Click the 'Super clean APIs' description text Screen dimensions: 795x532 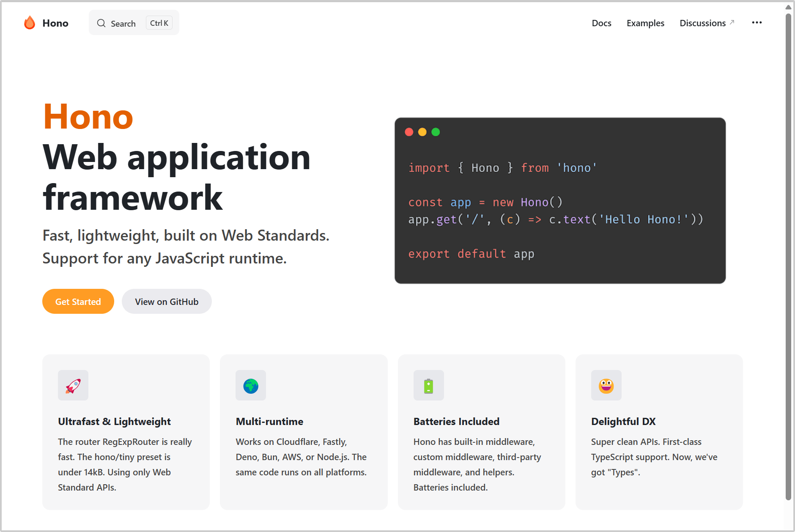[x=654, y=457]
